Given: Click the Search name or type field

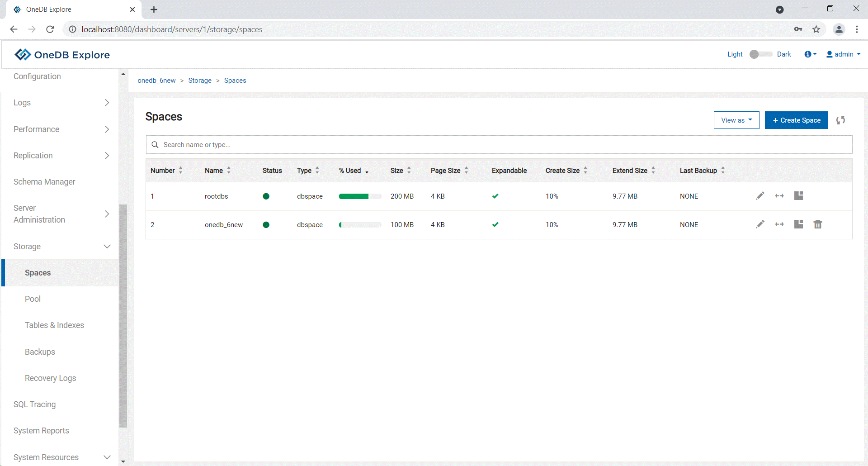Looking at the screenshot, I should 497,145.
